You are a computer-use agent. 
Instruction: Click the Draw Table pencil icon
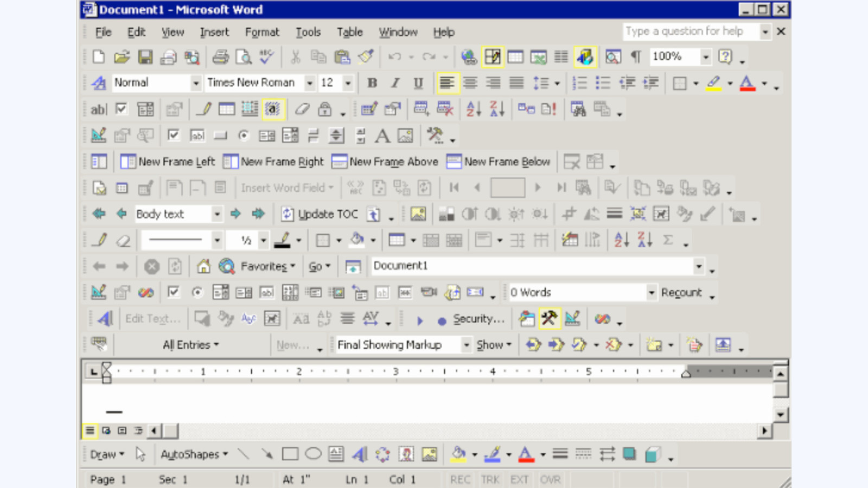99,240
